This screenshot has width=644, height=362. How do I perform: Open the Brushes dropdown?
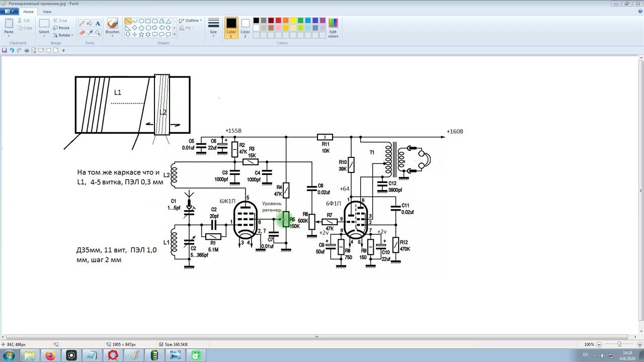click(112, 28)
